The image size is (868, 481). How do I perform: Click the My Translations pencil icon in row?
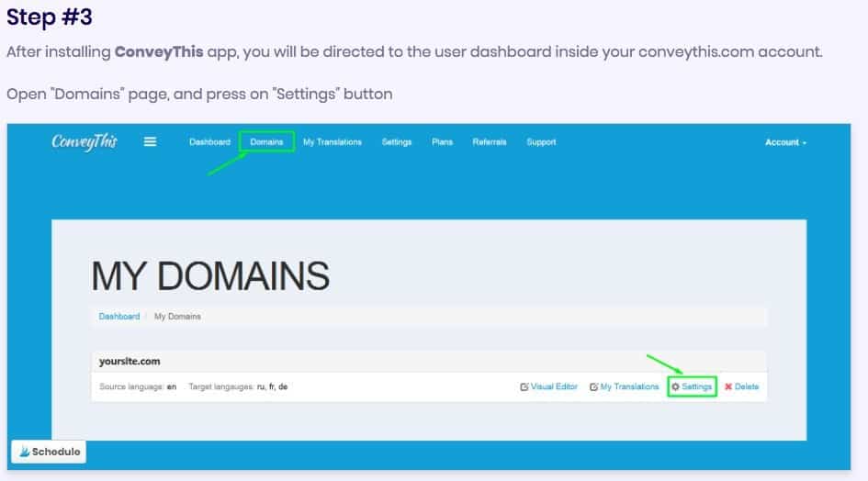pyautogui.click(x=593, y=386)
